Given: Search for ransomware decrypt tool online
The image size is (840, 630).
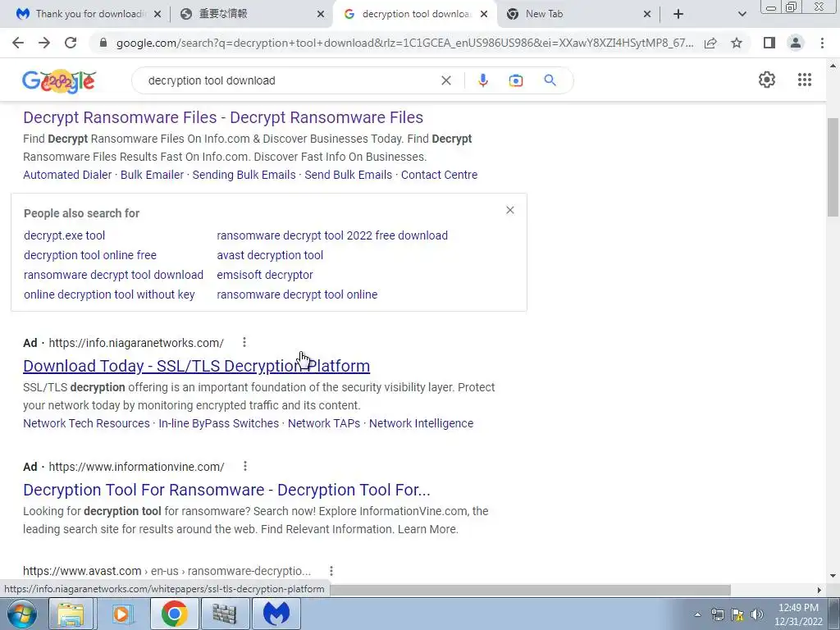Looking at the screenshot, I should 297,294.
